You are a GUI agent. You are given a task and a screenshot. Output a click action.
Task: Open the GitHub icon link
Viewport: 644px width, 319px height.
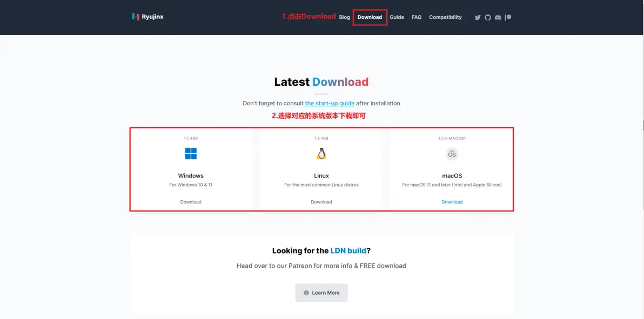click(x=487, y=17)
